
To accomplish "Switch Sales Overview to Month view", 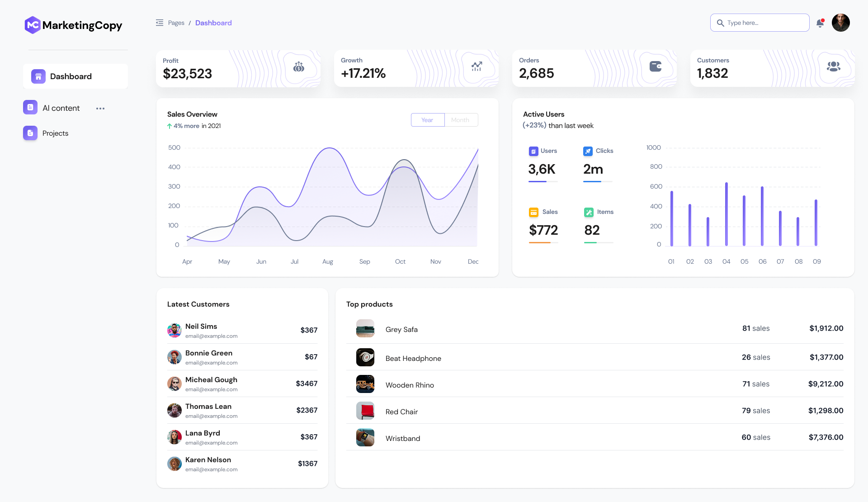I will [460, 120].
